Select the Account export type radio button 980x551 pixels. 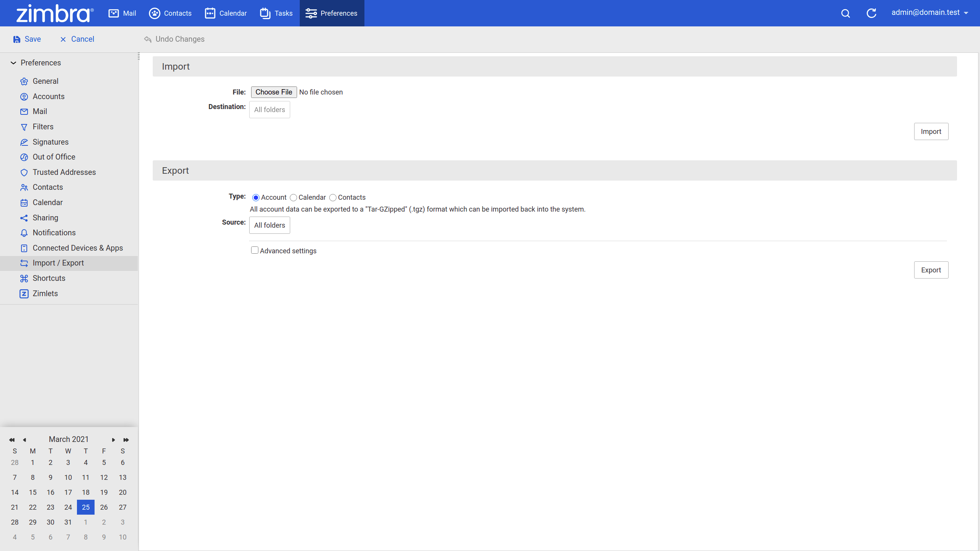click(x=256, y=197)
